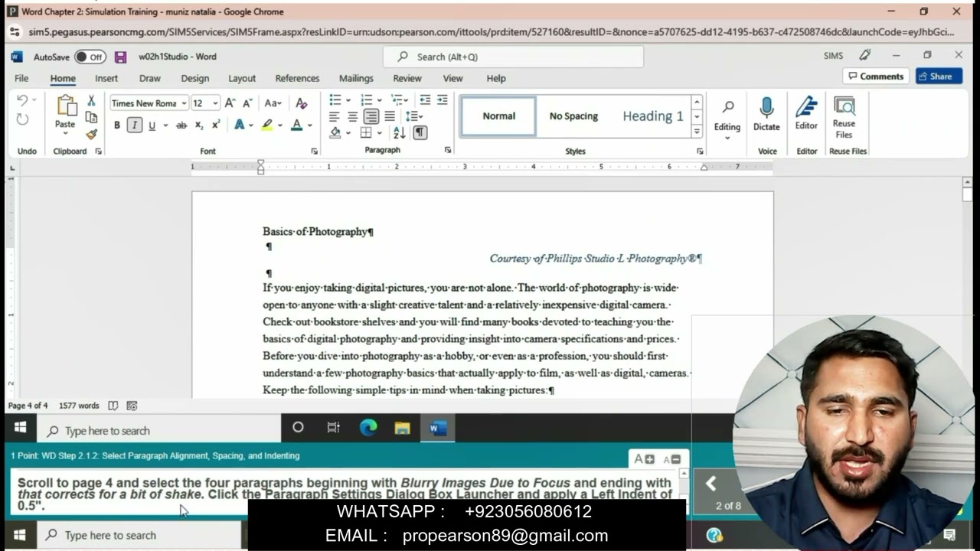Image resolution: width=980 pixels, height=551 pixels.
Task: Click the Paste clipboard icon
Action: [x=66, y=106]
